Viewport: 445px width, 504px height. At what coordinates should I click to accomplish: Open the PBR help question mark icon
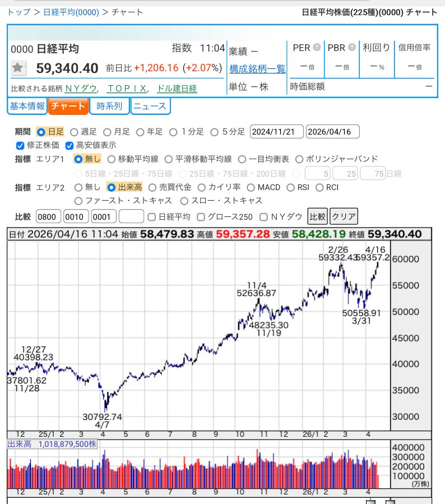[x=352, y=47]
